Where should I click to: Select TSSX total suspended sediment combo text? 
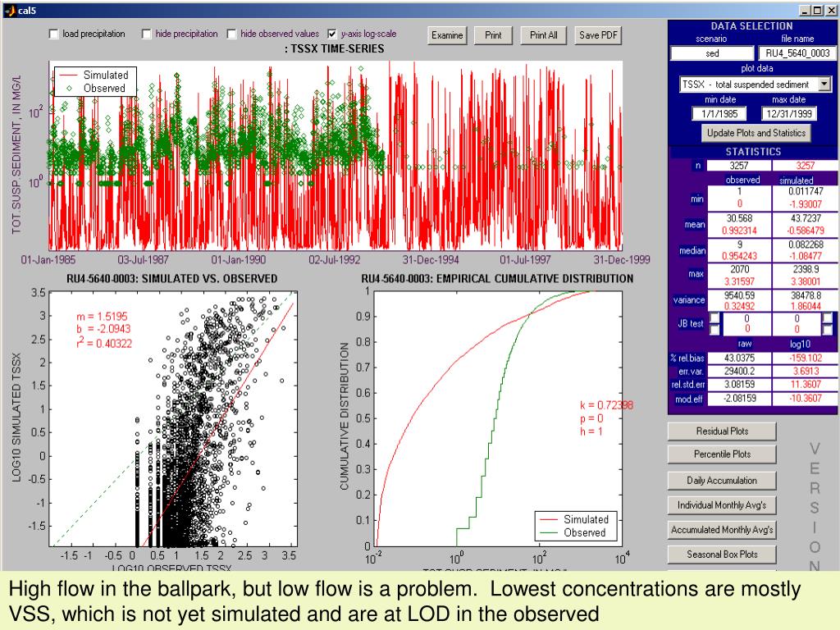(749, 84)
